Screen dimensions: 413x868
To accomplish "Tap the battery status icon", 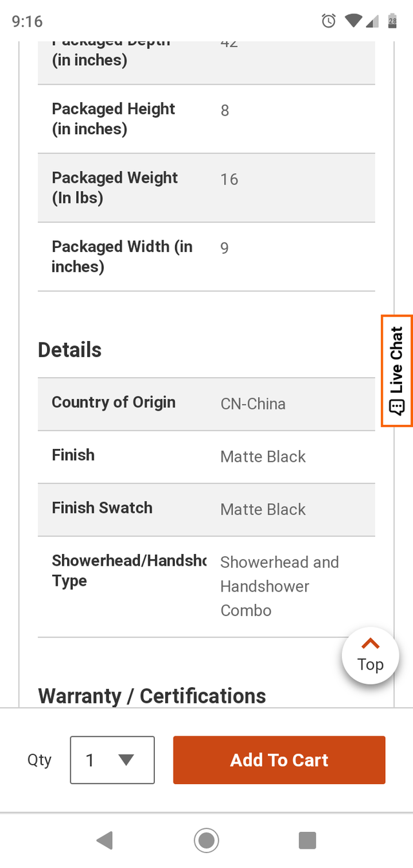I will pos(392,21).
